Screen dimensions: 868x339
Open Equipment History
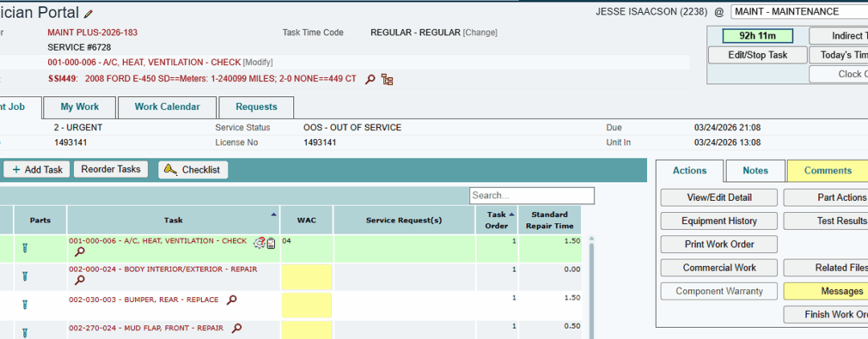click(x=719, y=221)
